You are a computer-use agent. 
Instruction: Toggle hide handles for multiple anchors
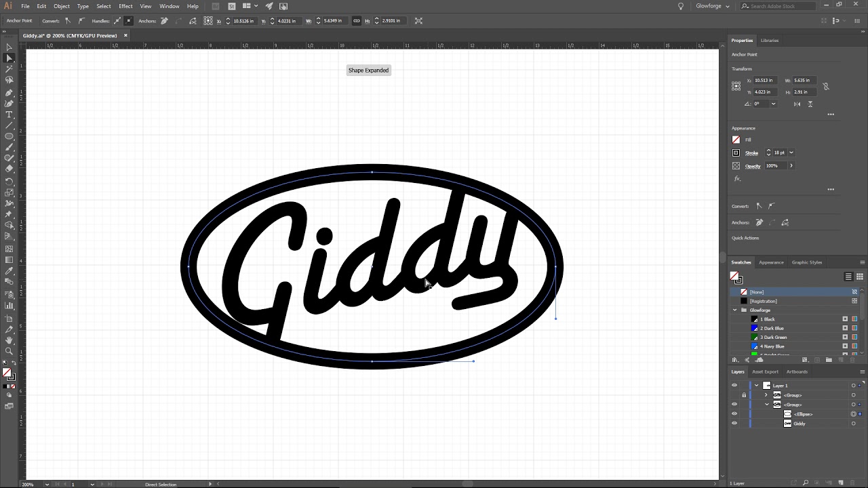pyautogui.click(x=129, y=21)
